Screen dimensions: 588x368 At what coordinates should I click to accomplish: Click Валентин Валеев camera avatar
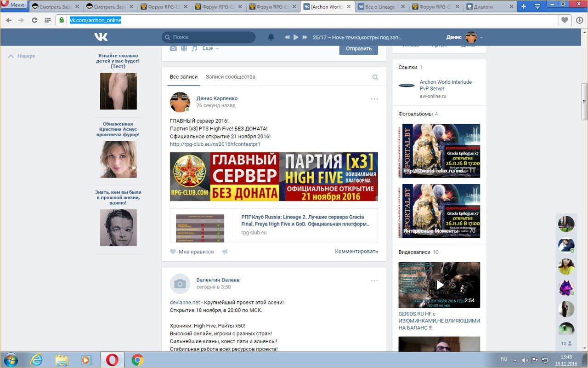pos(180,284)
